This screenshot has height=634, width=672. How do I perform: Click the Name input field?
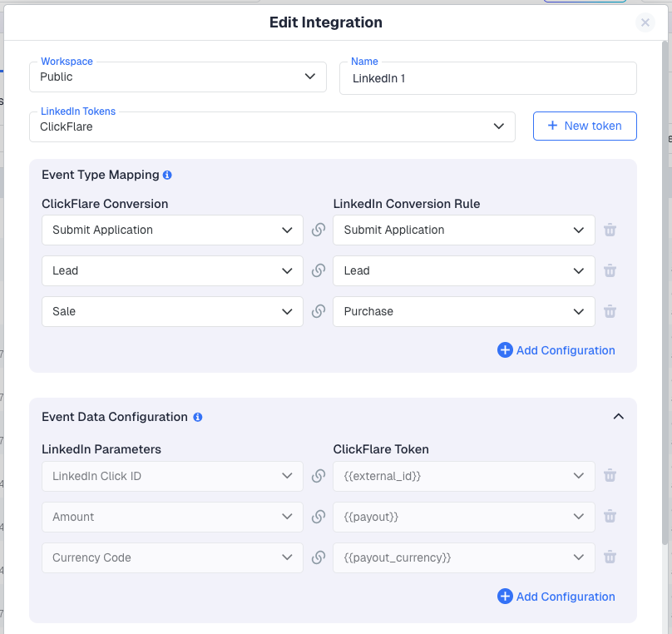(488, 79)
